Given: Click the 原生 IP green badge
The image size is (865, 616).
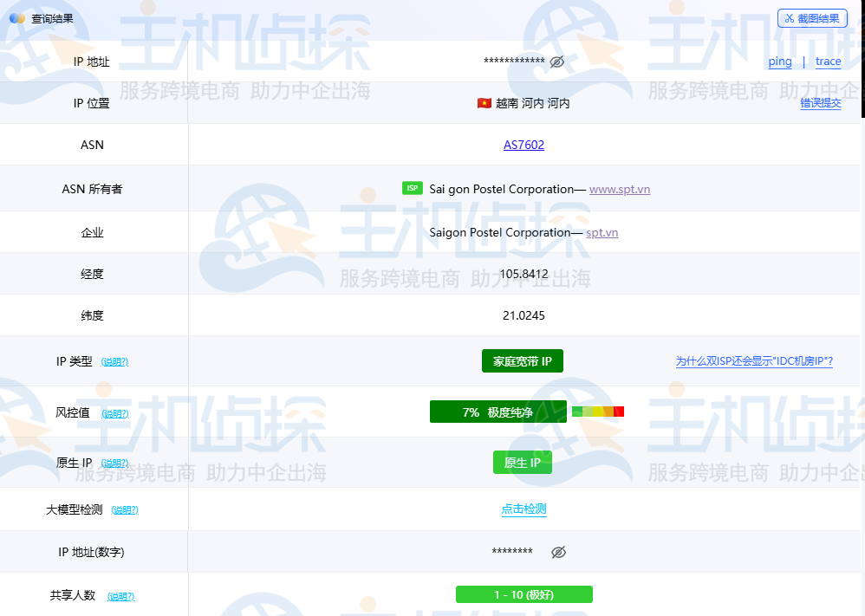Looking at the screenshot, I should click(523, 463).
